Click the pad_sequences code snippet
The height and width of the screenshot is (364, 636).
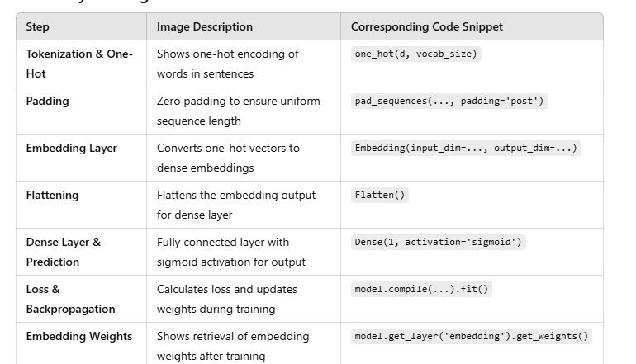449,101
